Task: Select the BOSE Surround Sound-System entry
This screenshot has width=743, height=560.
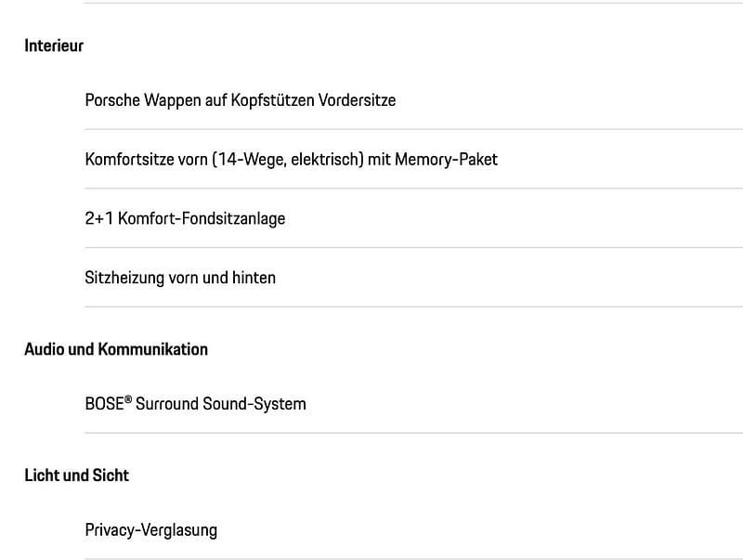Action: (195, 404)
